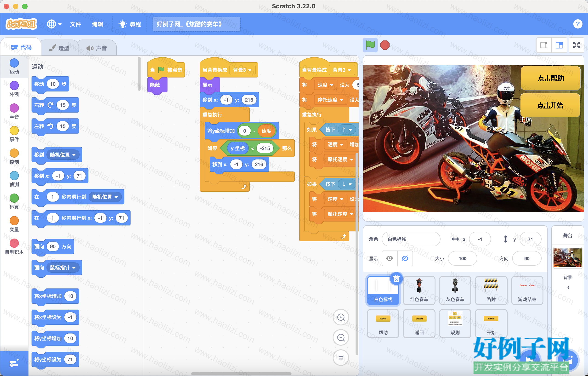Viewport: 588px width, 376px height.
Task: Click the add extension button
Action: pyautogui.click(x=14, y=363)
